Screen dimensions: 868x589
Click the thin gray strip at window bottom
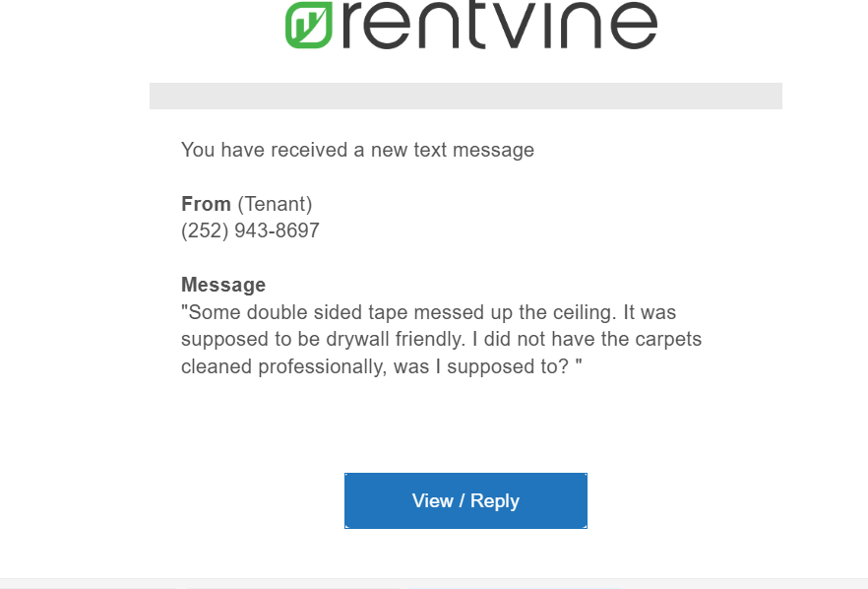click(434, 583)
